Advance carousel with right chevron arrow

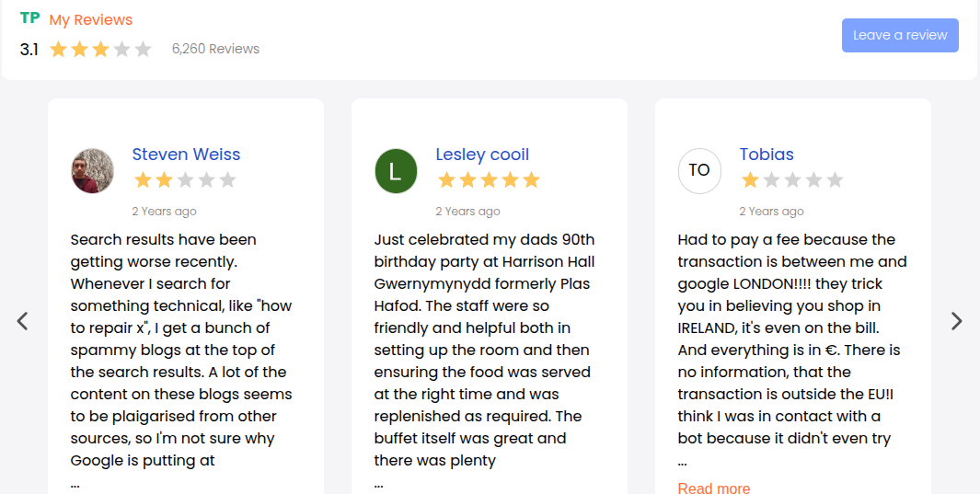[956, 321]
